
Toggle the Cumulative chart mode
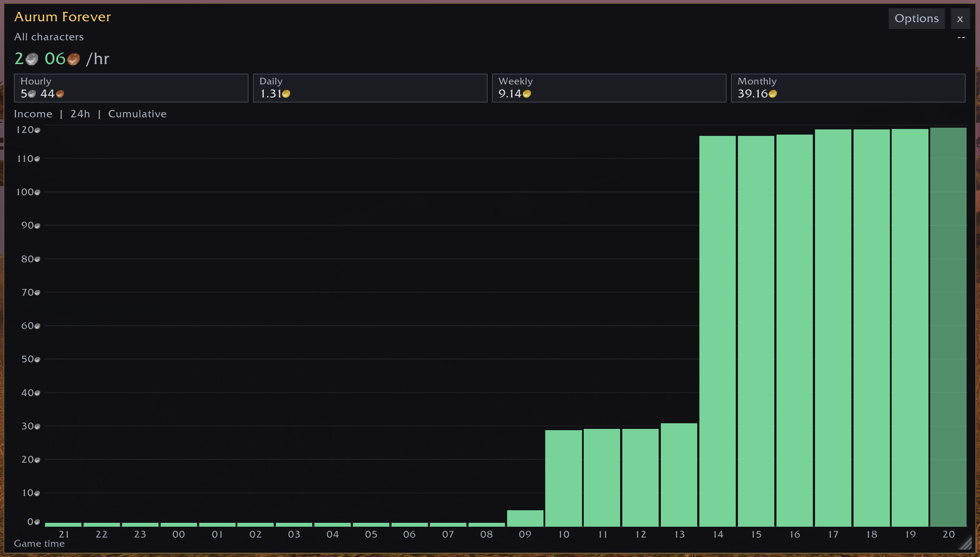pos(137,114)
